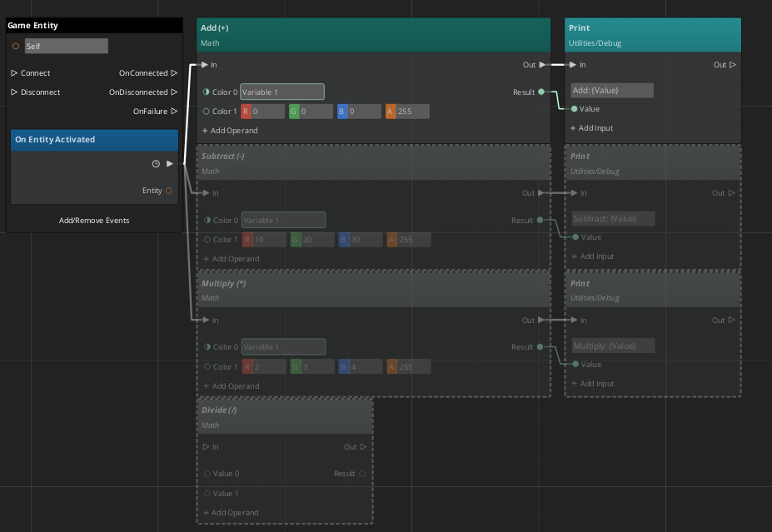Open the Variable 1 selector on the Multiply node
Image resolution: width=772 pixels, height=532 pixels.
tap(281, 346)
